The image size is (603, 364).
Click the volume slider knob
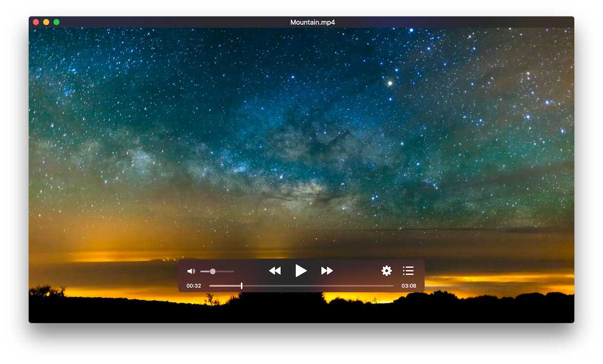coord(212,271)
